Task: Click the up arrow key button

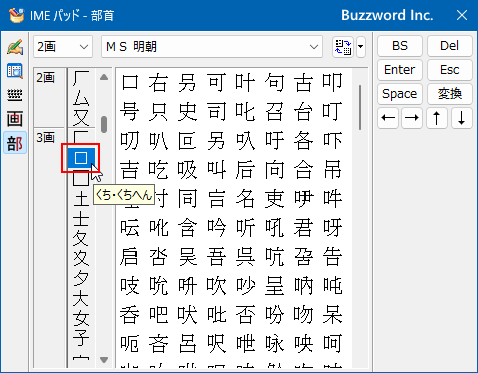Action: pyautogui.click(x=437, y=118)
